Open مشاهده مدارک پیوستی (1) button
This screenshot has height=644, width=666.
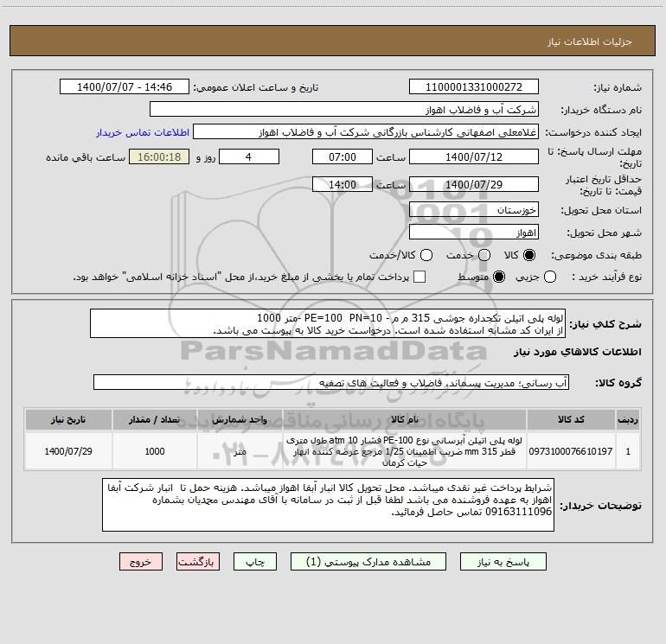click(x=368, y=562)
